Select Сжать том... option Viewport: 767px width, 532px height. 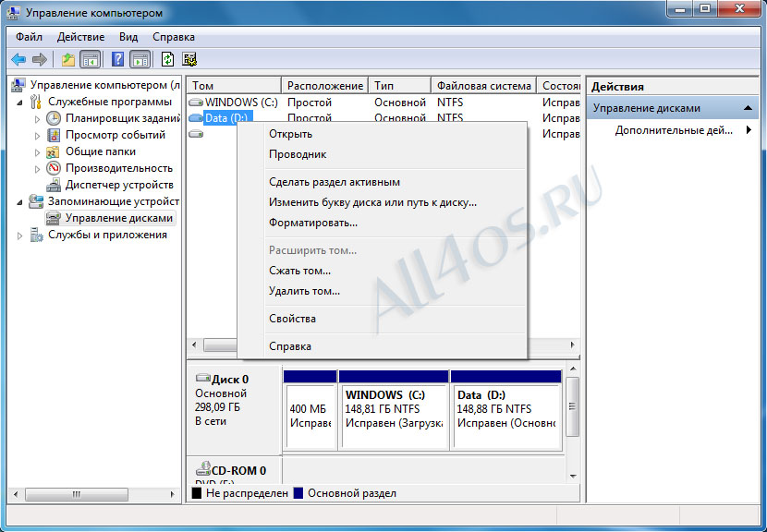tap(382, 271)
